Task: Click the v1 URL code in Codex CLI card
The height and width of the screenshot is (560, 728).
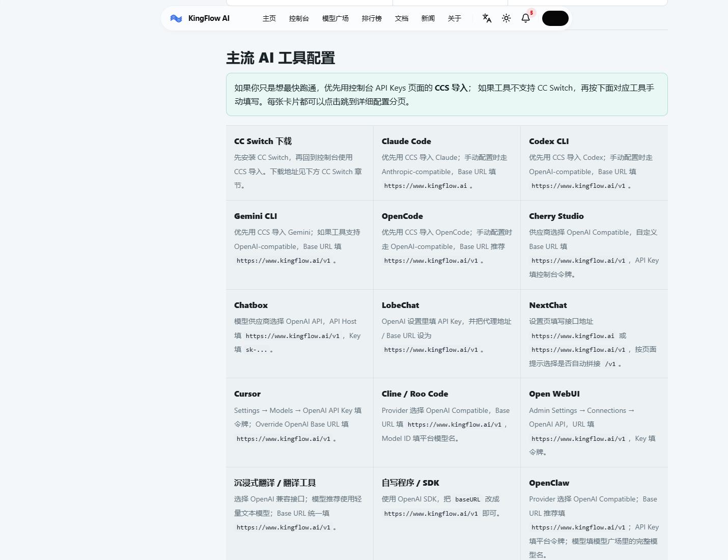Action: 578,186
